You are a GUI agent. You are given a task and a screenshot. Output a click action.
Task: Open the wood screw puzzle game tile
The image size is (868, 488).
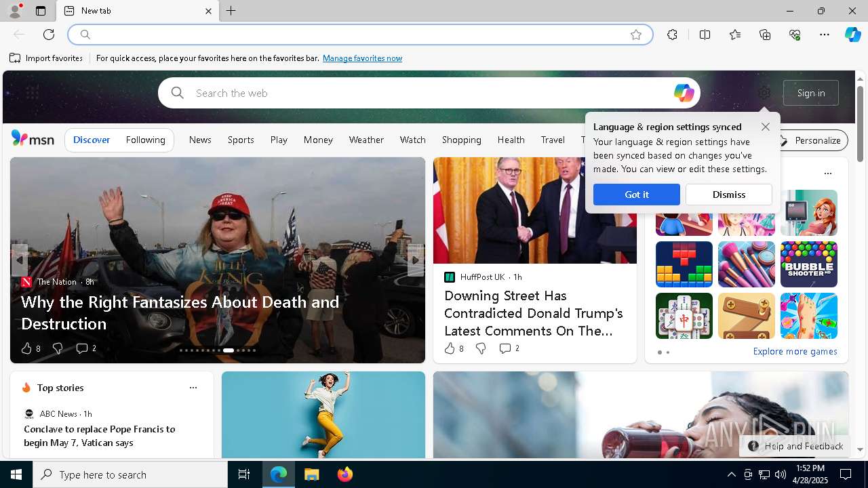coord(746,316)
